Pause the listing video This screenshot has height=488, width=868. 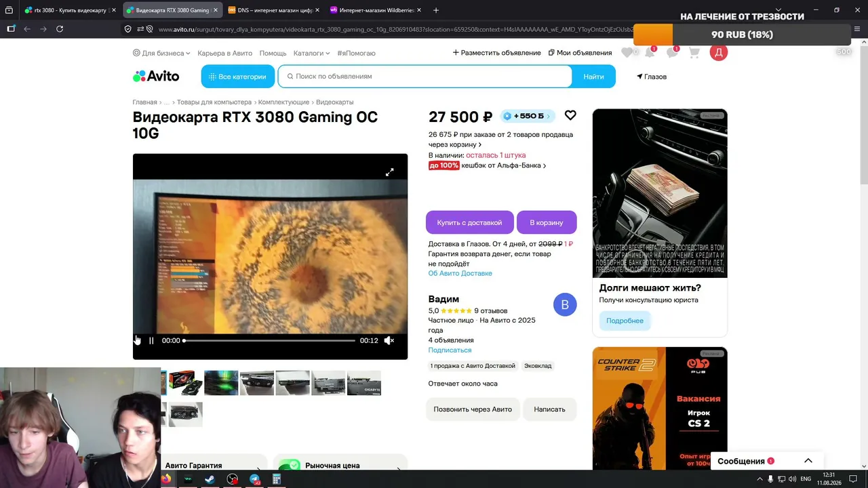[x=151, y=340]
